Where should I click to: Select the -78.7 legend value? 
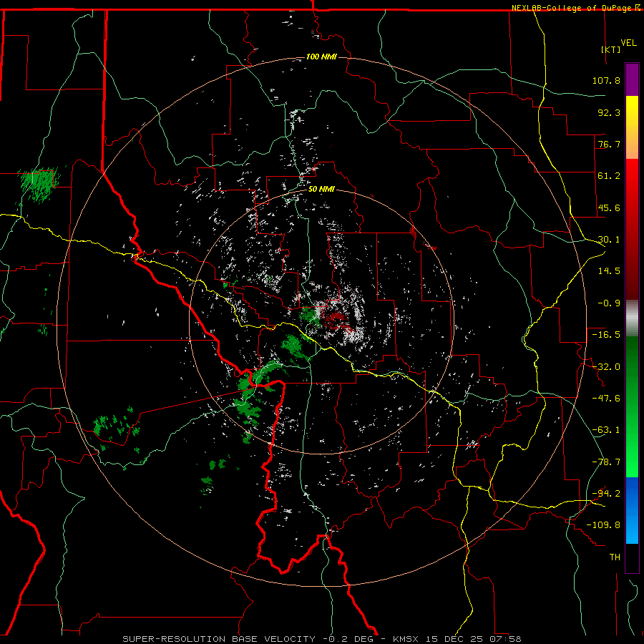point(606,462)
